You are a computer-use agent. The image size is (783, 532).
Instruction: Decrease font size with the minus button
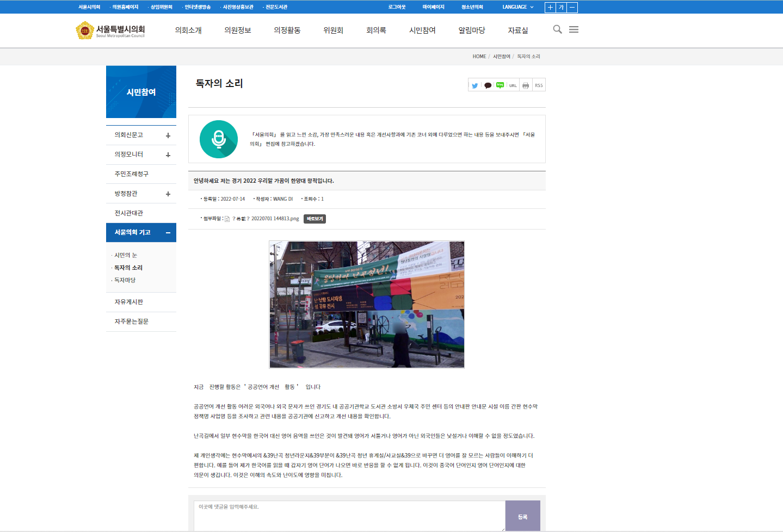(572, 7)
